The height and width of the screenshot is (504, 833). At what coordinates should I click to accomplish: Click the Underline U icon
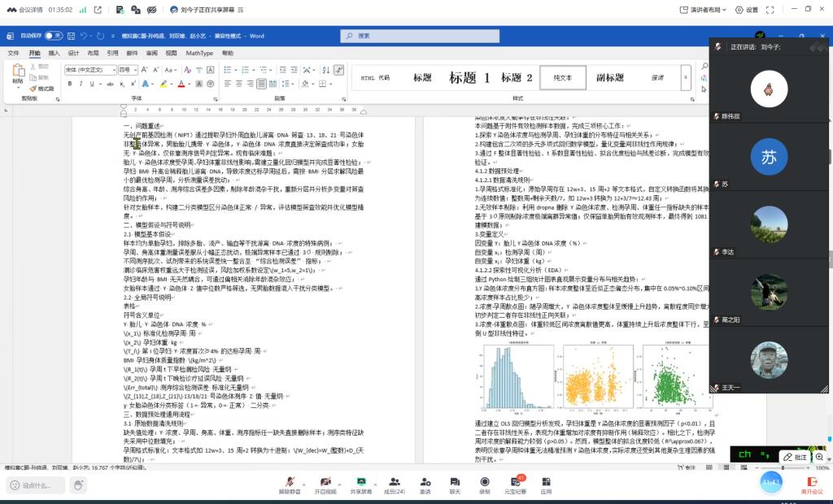[92, 84]
